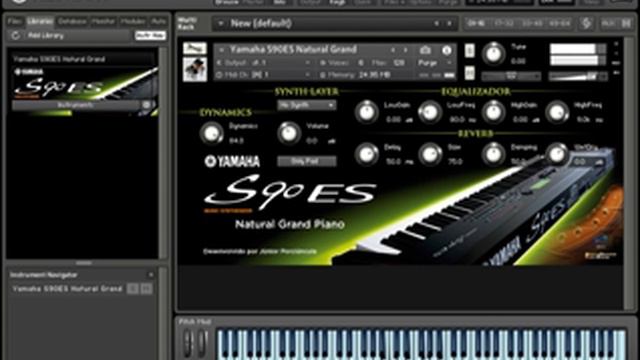Open the No Synth layer dropdown
640x360 pixels.
307,105
